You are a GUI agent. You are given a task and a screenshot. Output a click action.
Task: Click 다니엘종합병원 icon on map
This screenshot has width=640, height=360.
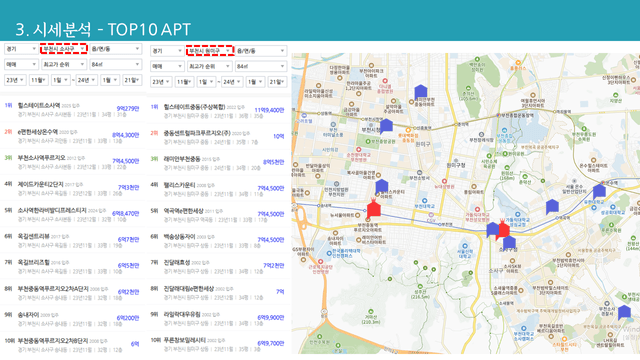click(x=384, y=82)
